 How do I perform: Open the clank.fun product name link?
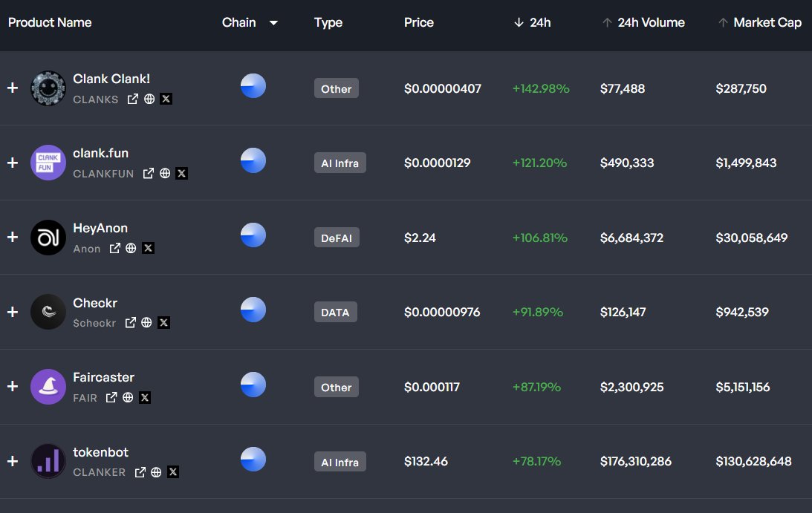tap(100, 154)
